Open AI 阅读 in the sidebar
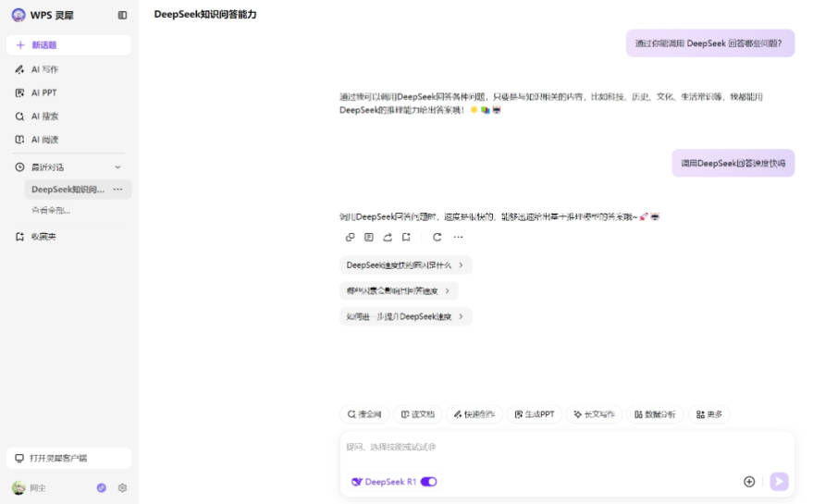The width and height of the screenshot is (813, 504). pyautogui.click(x=68, y=140)
